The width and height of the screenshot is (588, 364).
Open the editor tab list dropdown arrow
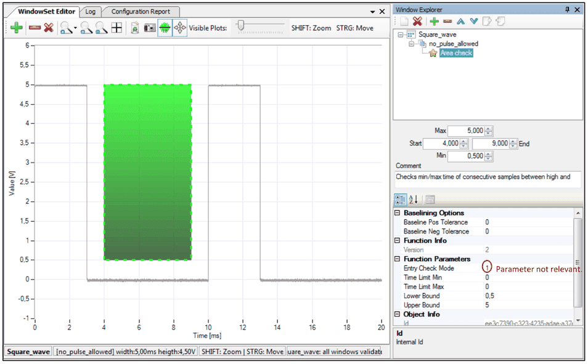372,12
